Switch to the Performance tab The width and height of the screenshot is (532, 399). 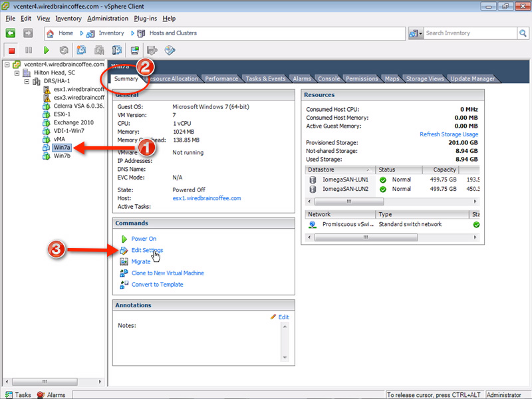click(x=221, y=78)
